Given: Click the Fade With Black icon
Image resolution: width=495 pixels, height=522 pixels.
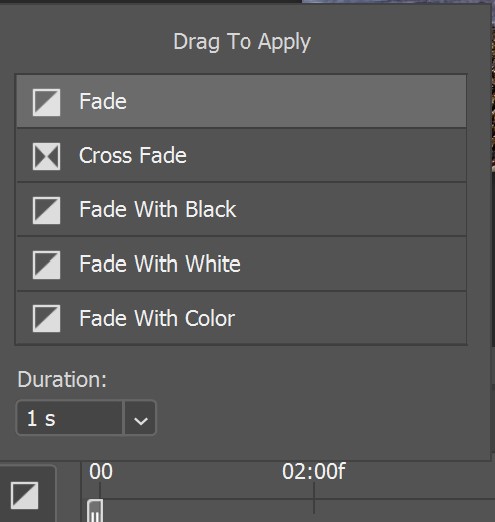Looking at the screenshot, I should [46, 210].
